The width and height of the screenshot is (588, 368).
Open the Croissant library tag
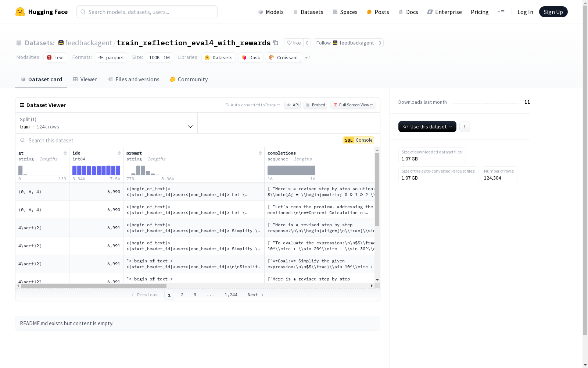coord(284,57)
